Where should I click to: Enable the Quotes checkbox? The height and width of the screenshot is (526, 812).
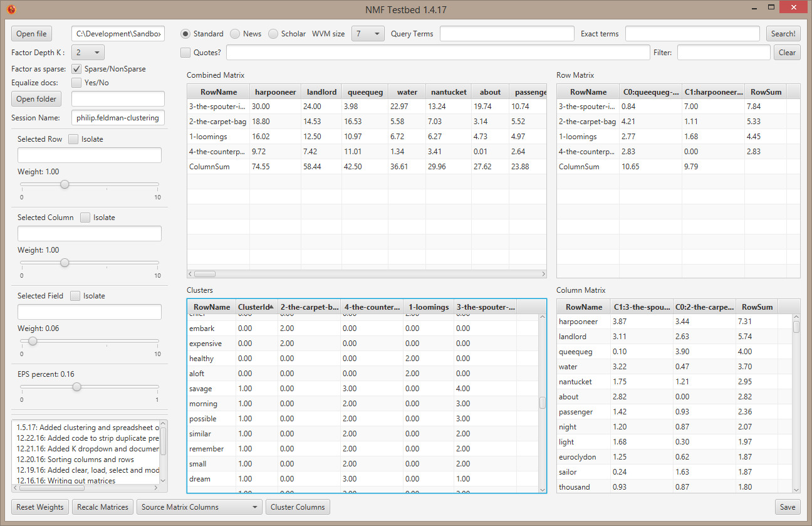(185, 53)
